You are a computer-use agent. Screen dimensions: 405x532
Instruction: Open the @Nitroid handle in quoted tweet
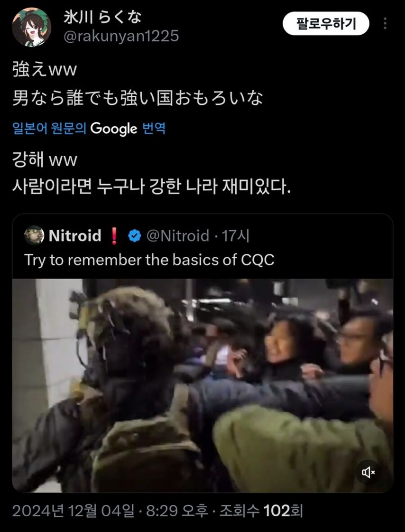(177, 236)
